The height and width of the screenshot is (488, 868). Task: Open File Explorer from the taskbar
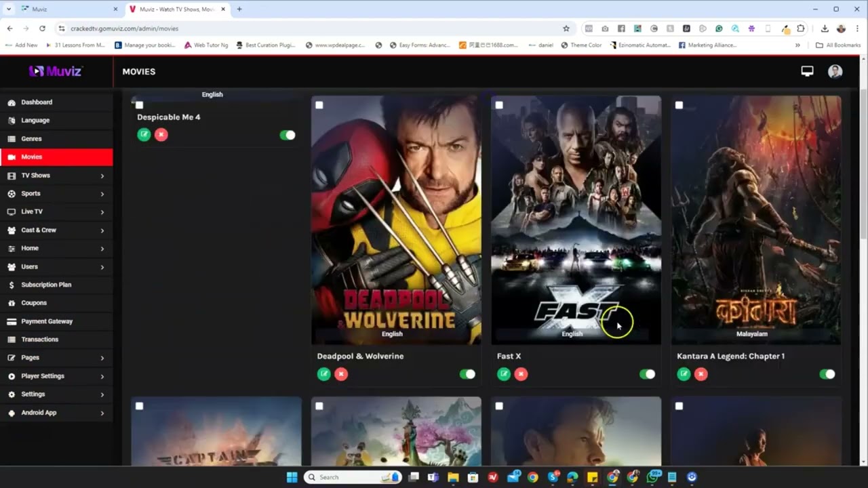click(453, 477)
